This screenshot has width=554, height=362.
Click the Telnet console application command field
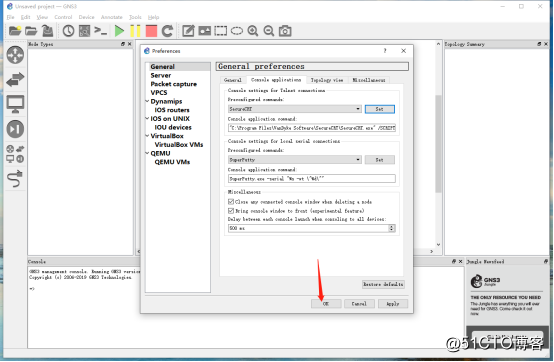pos(312,128)
